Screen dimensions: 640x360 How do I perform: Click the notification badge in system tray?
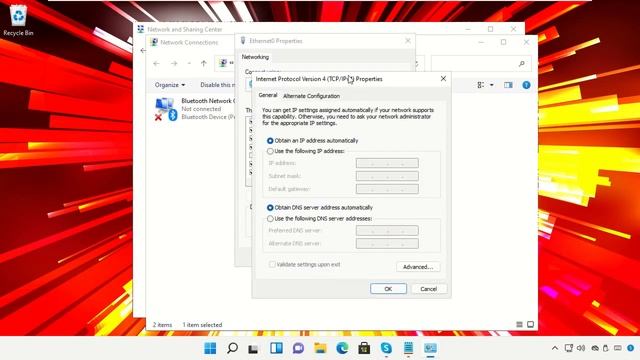(631, 348)
